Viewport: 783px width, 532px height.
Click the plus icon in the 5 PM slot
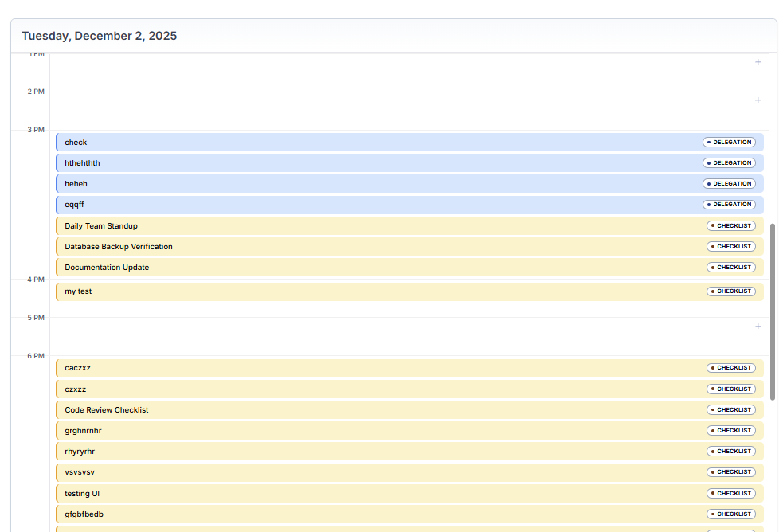[x=758, y=327]
